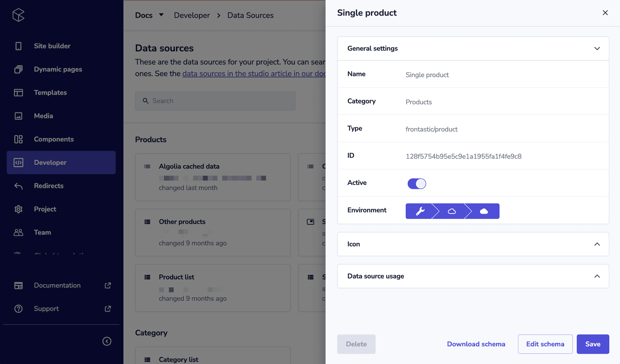This screenshot has width=620, height=364.
Task: Expand the Data source usage section
Action: coord(597,276)
